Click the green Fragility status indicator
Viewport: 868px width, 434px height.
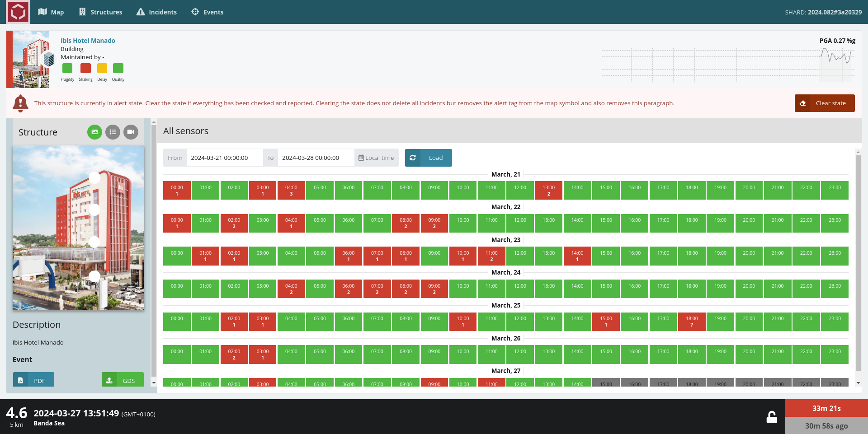pos(67,68)
